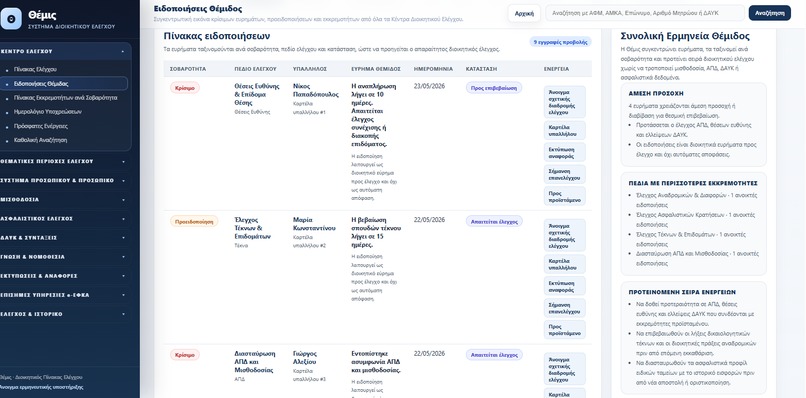Open Καρτέλα υπαλλήλου button for Μαρία Κωνσταντίνου

564,264
